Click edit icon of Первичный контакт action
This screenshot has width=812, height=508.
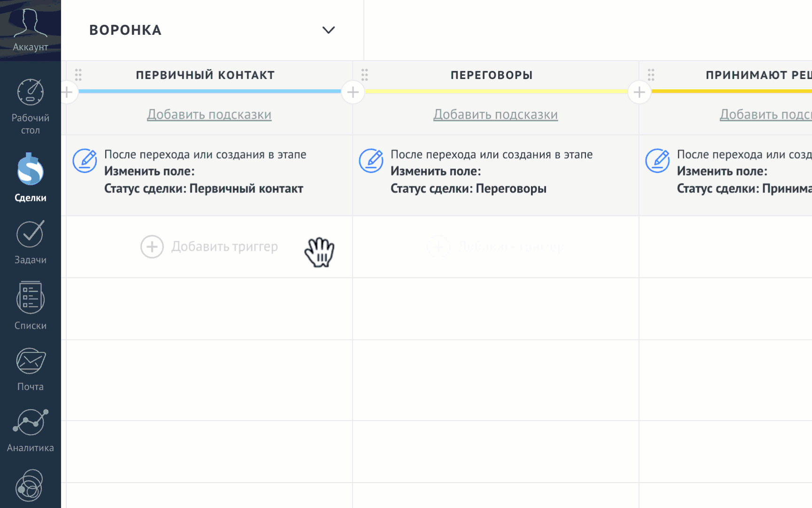85,161
